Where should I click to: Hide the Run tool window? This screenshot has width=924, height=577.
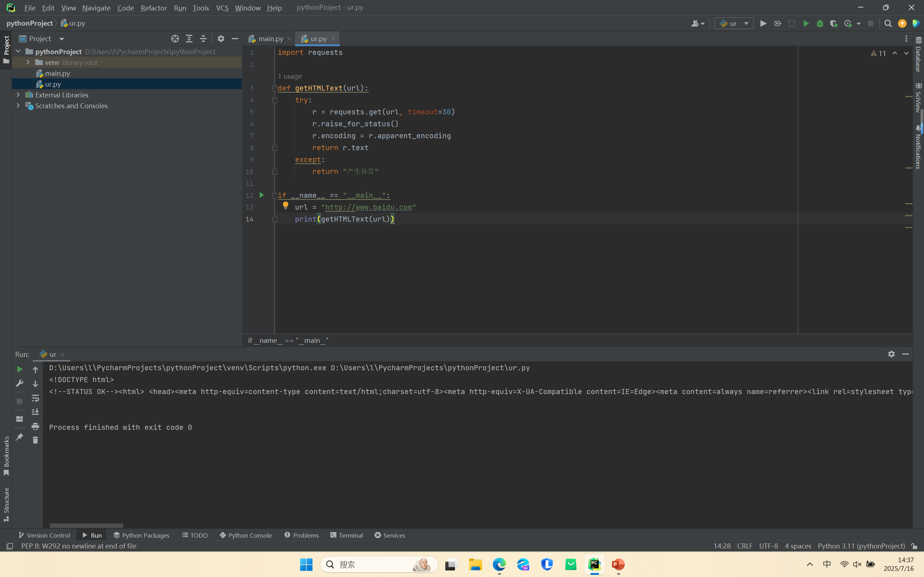[905, 354]
